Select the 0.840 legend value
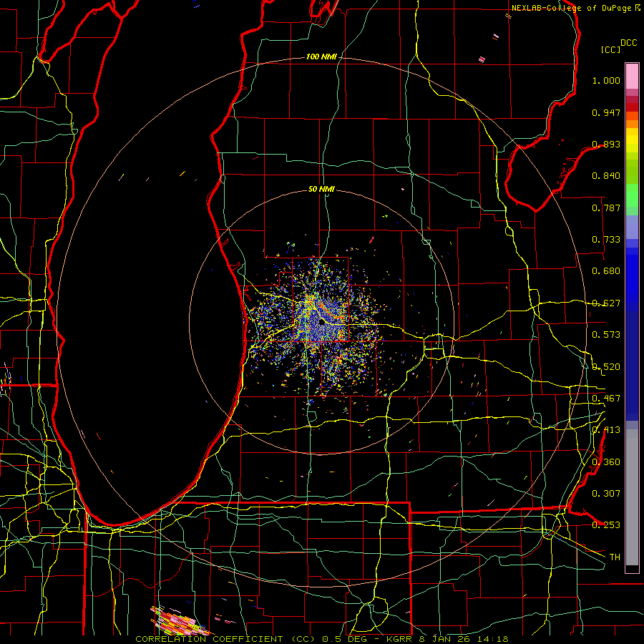 click(x=606, y=176)
